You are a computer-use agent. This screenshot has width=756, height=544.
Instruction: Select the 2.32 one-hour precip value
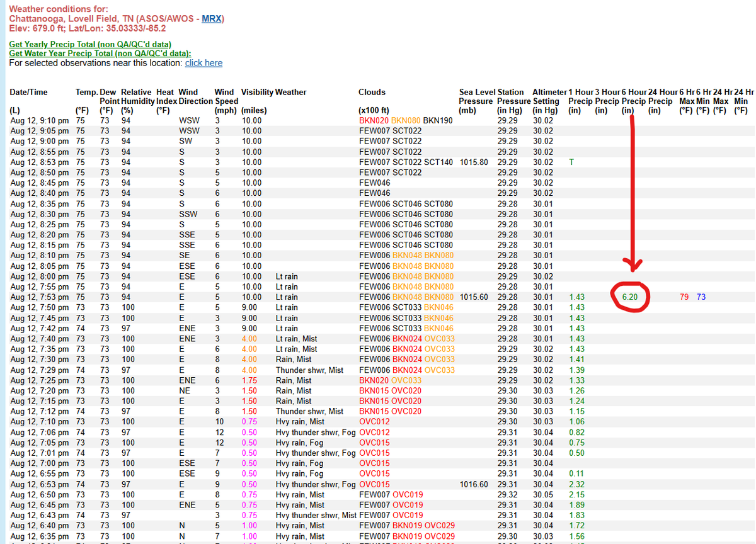[576, 484]
